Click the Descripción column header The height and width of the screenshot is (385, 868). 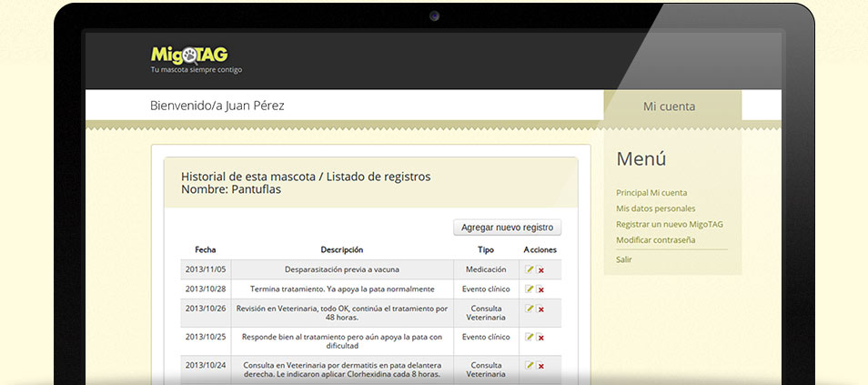pos(341,249)
